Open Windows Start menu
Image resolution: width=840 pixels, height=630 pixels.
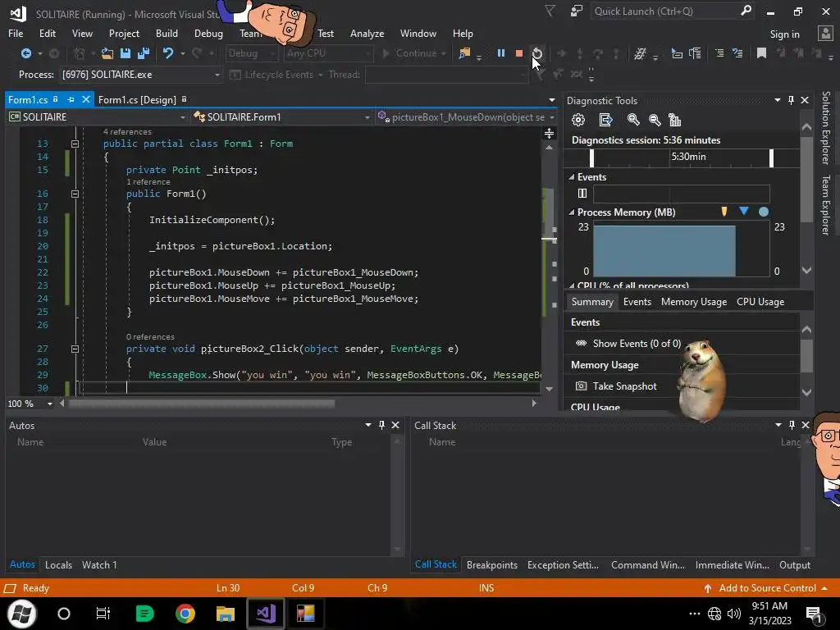click(x=22, y=614)
